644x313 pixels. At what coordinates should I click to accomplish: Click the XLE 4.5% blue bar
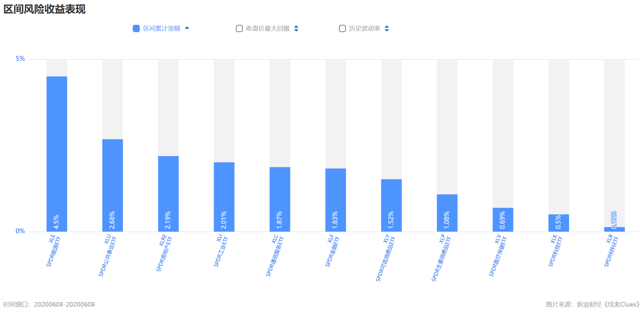click(x=57, y=154)
